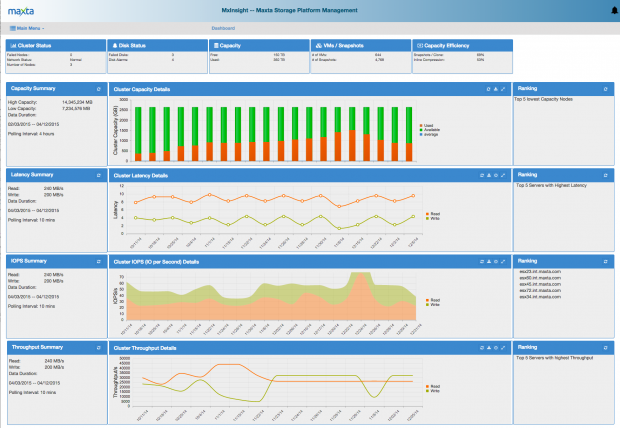Click the notification bell icon
The image size is (620, 428).
point(613,9)
